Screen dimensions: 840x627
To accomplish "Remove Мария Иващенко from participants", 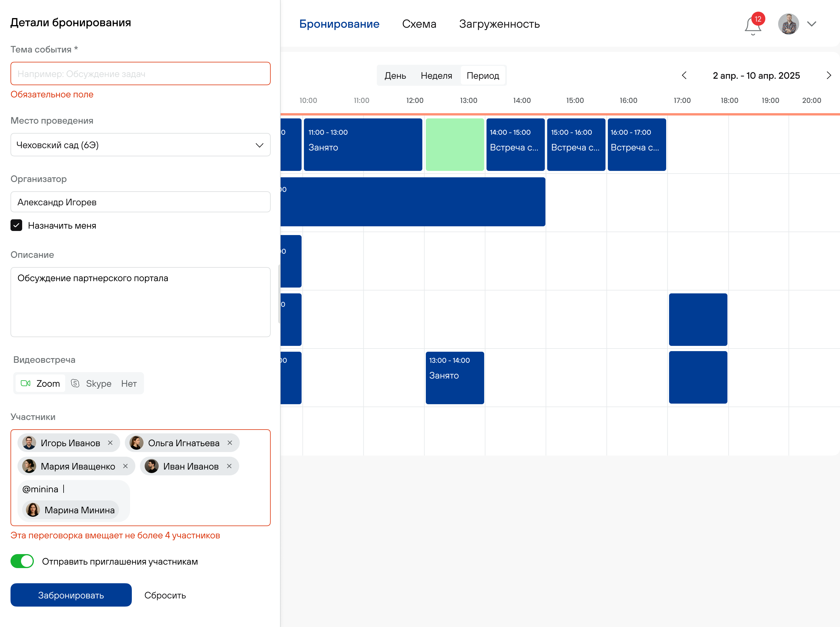I will tap(125, 466).
